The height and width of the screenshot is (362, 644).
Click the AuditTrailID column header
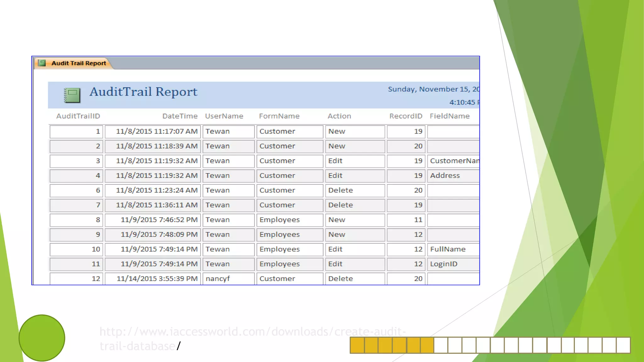[x=78, y=116]
